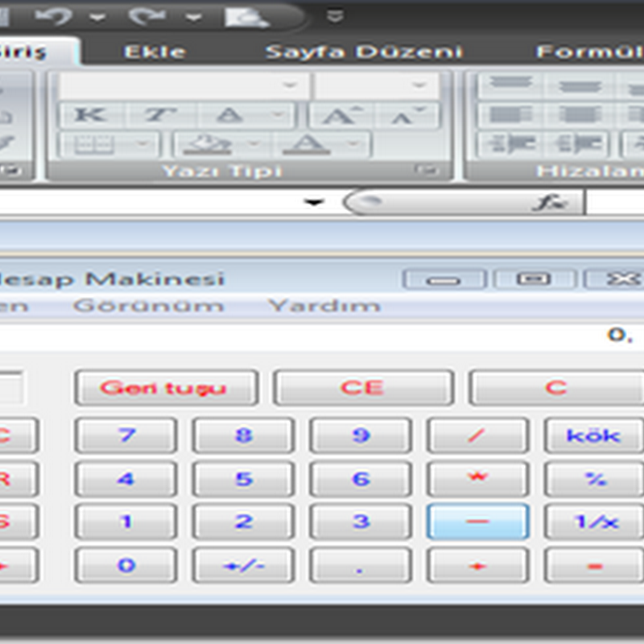The height and width of the screenshot is (644, 644).
Task: Increase indent in the Hizalama group
Action: click(580, 145)
